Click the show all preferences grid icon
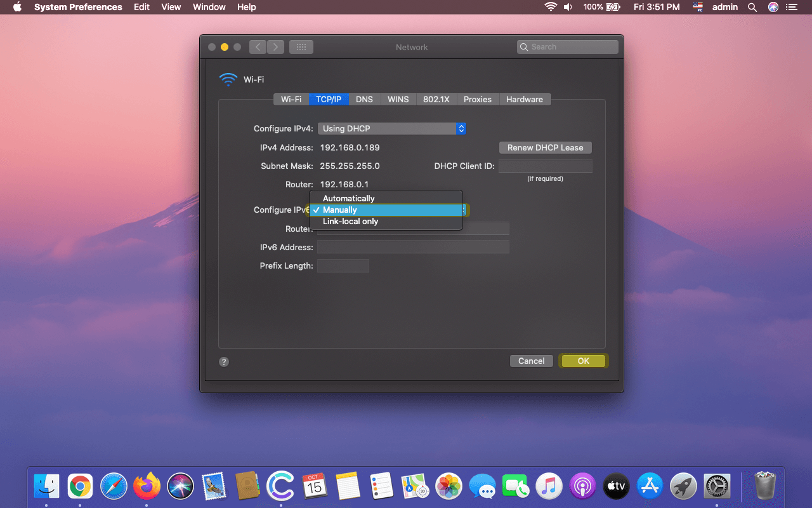The image size is (812, 508). [301, 47]
